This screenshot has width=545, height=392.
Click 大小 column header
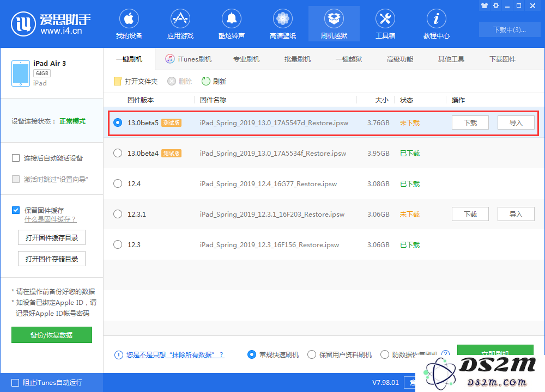(382, 100)
